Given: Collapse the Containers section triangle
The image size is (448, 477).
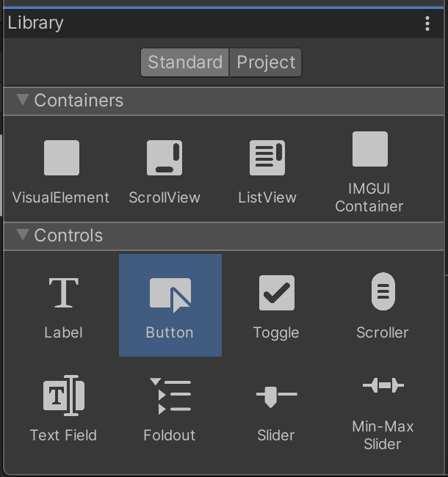Looking at the screenshot, I should pos(22,100).
